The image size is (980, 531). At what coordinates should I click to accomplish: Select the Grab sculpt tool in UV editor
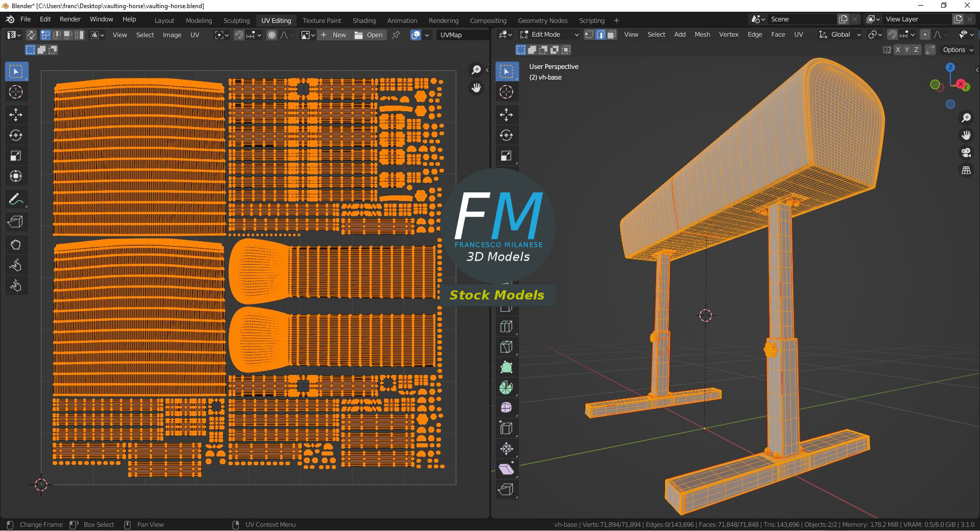point(16,245)
